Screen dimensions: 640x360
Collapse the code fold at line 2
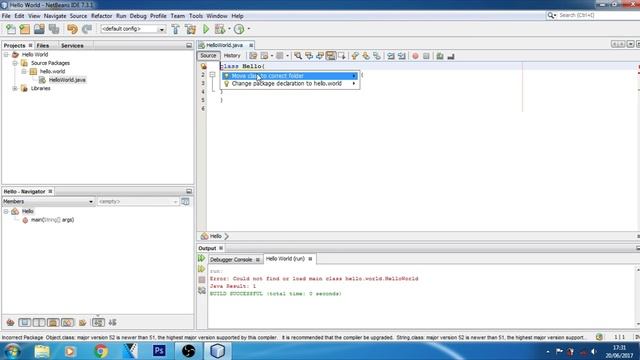[x=212, y=75]
